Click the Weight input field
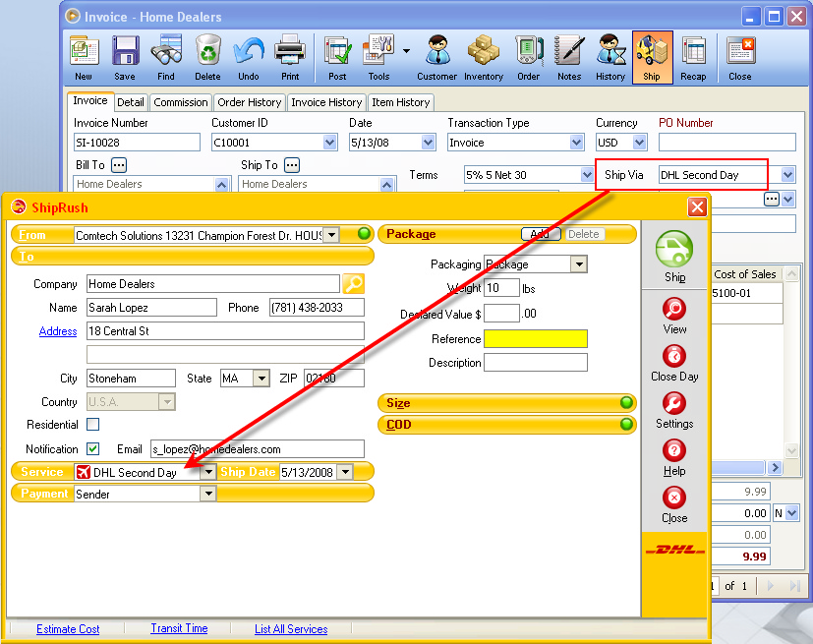 pyautogui.click(x=501, y=288)
